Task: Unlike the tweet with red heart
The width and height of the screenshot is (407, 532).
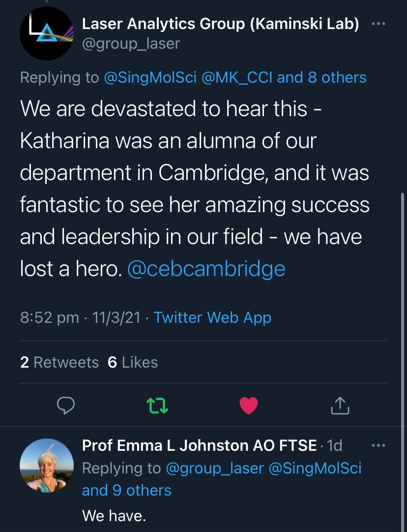Action: (249, 405)
